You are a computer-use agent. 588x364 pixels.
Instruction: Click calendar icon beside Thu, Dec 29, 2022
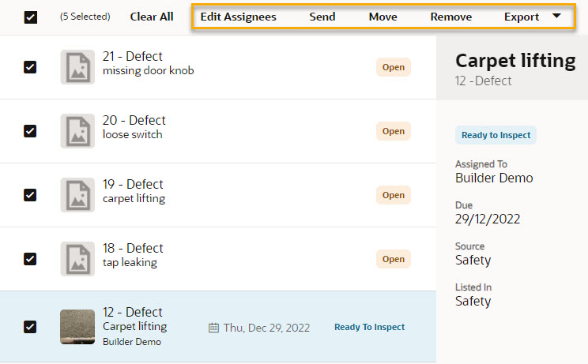tap(213, 328)
